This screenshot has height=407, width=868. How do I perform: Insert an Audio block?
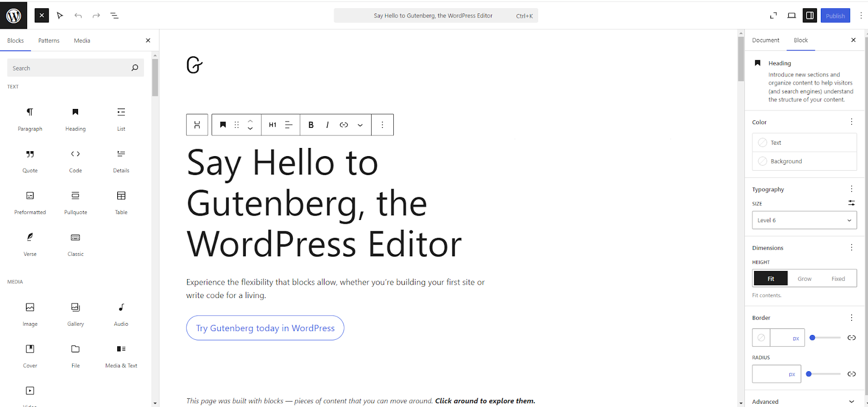click(x=121, y=314)
